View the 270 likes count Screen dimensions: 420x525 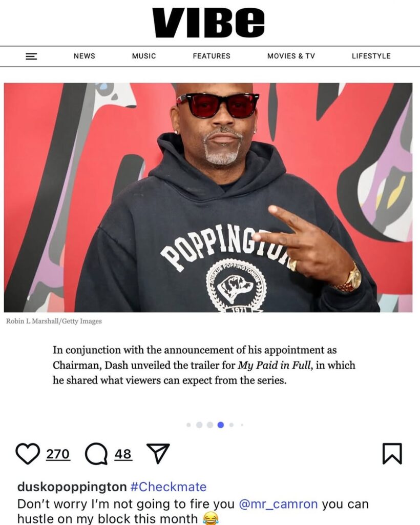click(58, 454)
